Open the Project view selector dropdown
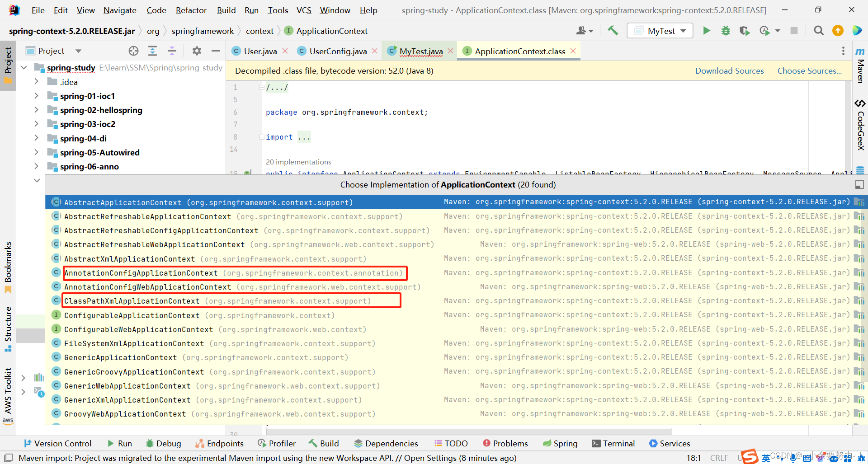 point(78,51)
